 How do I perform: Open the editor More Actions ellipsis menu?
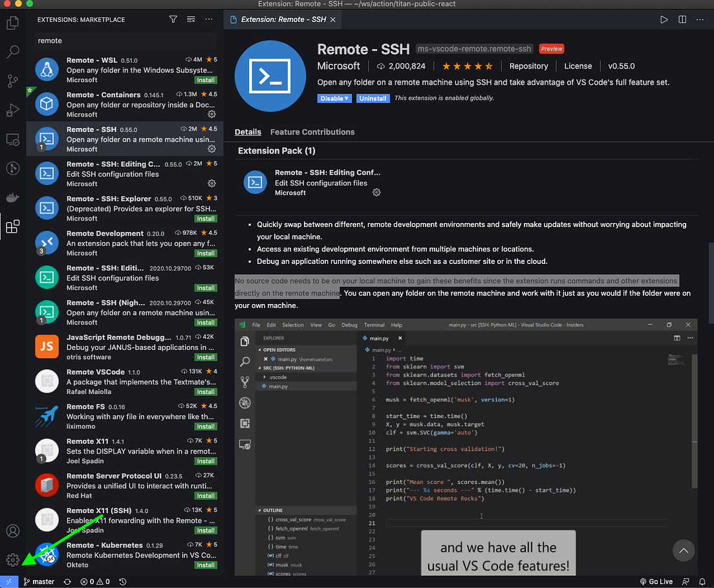699,19
